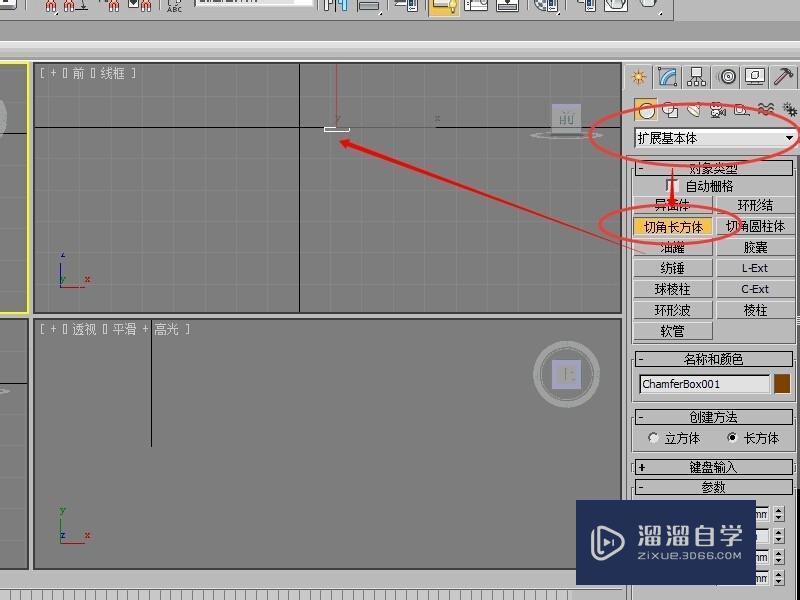800x600 pixels.
Task: Click the 环形波 object button
Action: pyautogui.click(x=672, y=310)
